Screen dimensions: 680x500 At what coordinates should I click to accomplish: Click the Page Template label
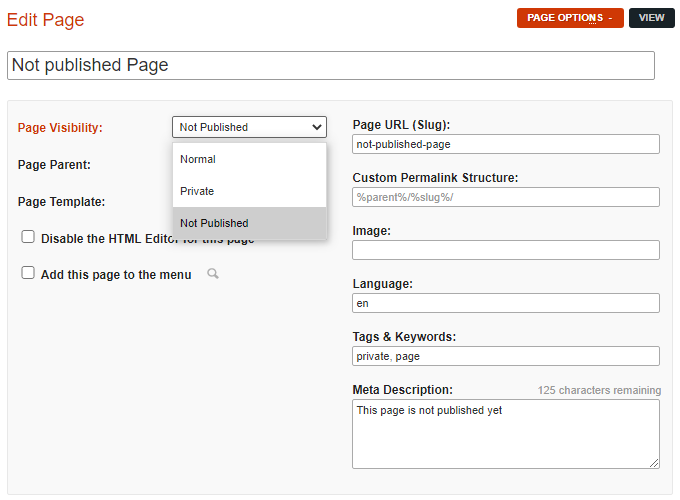click(61, 201)
